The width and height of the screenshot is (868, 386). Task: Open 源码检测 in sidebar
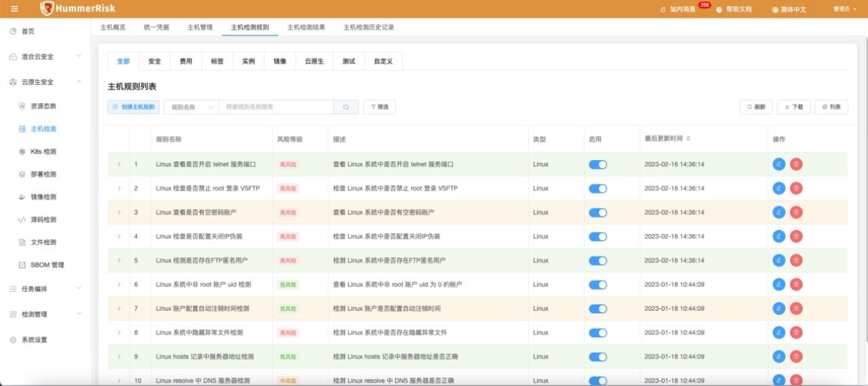[43, 220]
